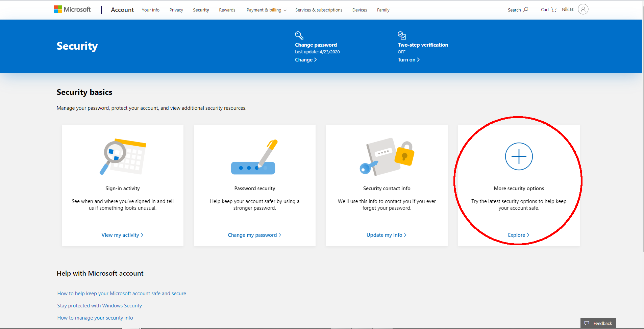The image size is (644, 329).
Task: Expand the Payment & billing dropdown
Action: [267, 10]
